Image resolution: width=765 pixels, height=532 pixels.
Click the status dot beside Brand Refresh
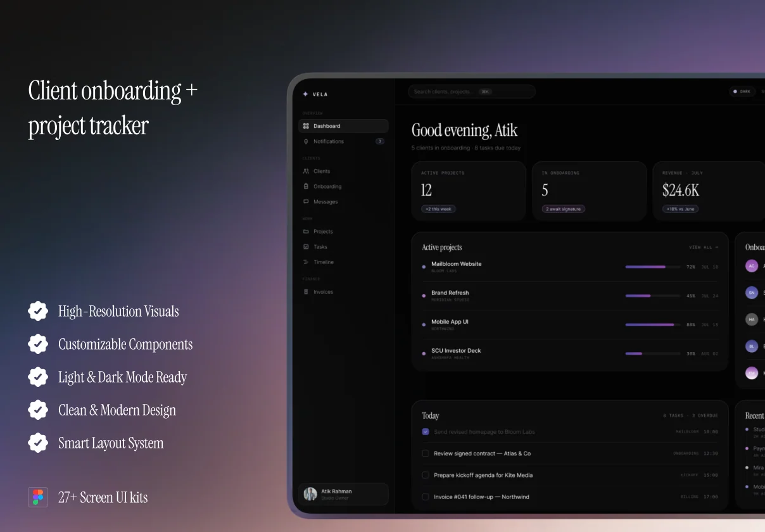click(424, 296)
